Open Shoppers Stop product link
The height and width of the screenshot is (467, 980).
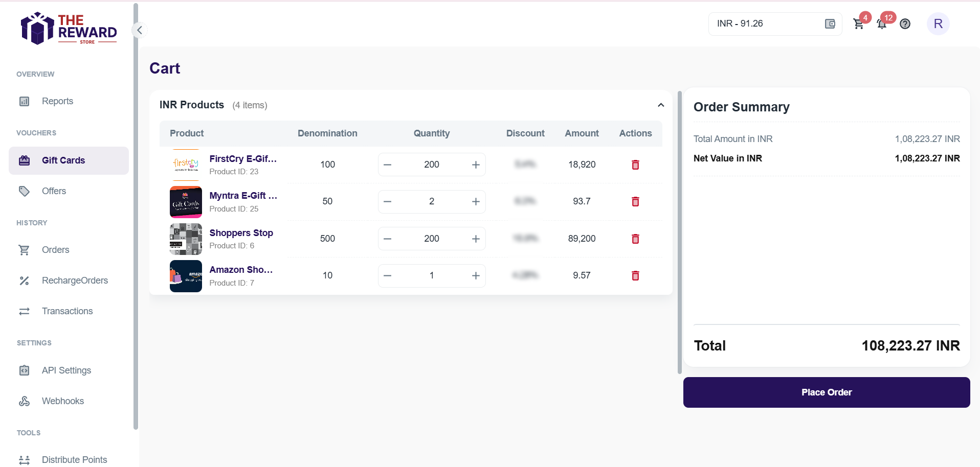(241, 233)
